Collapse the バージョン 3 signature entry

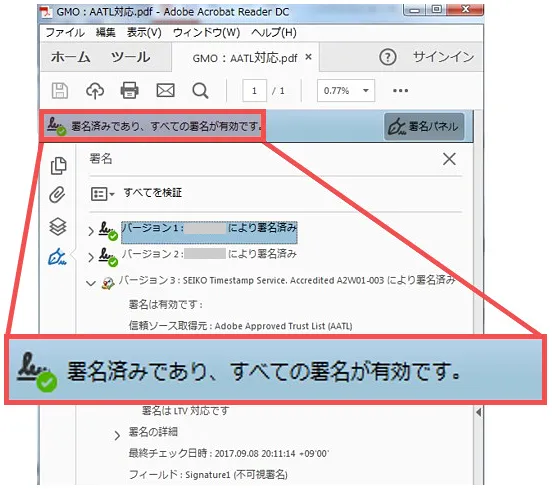coord(91,283)
